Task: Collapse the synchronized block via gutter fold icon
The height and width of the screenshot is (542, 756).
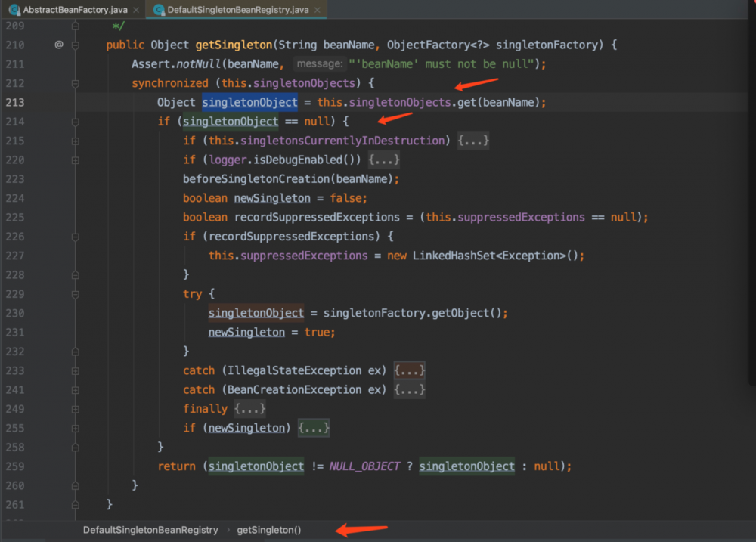Action: point(76,83)
